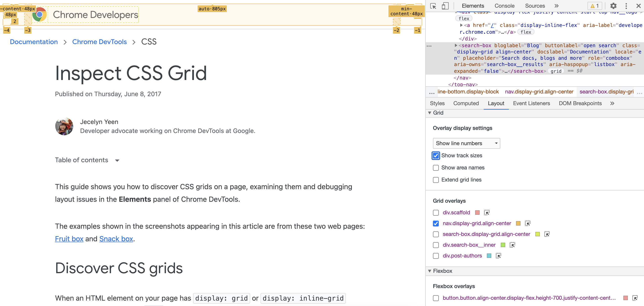Open DevTools settings gear
The width and height of the screenshot is (644, 306).
pyautogui.click(x=613, y=6)
